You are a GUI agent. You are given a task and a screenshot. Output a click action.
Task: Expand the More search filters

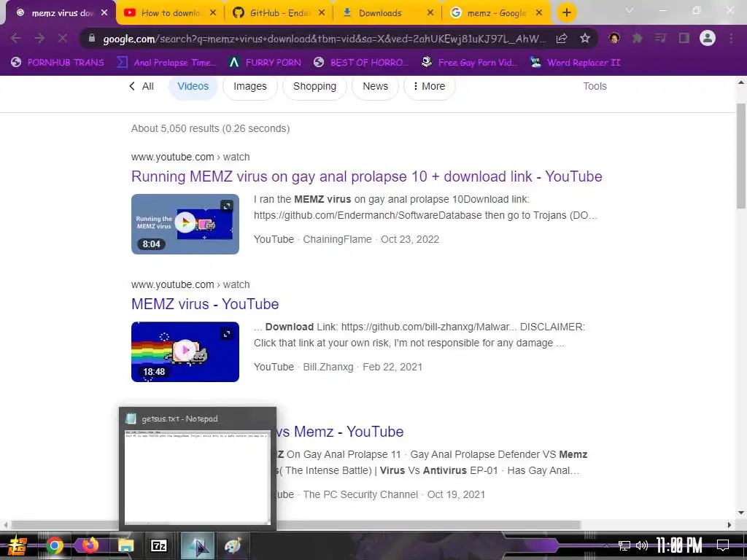[429, 86]
